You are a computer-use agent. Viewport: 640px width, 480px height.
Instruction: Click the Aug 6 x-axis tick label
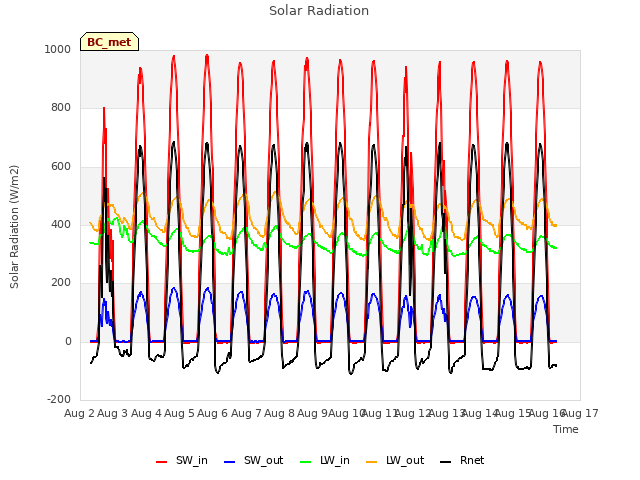click(x=212, y=413)
